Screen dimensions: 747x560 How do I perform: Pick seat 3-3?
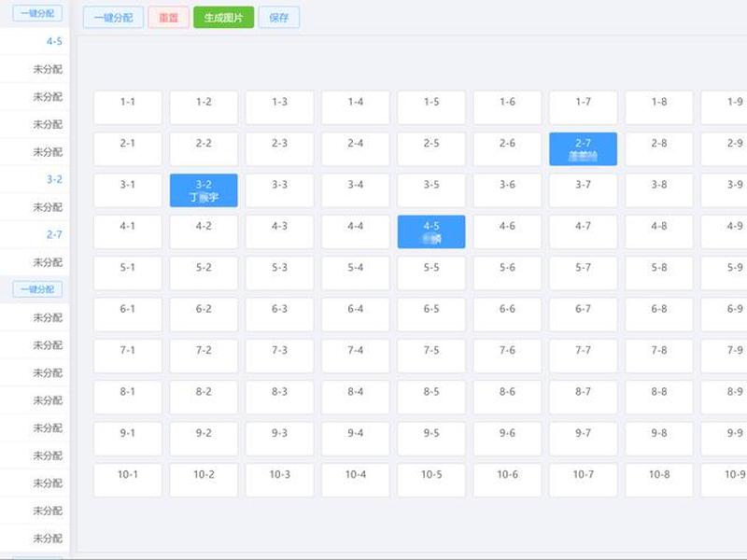279,190
